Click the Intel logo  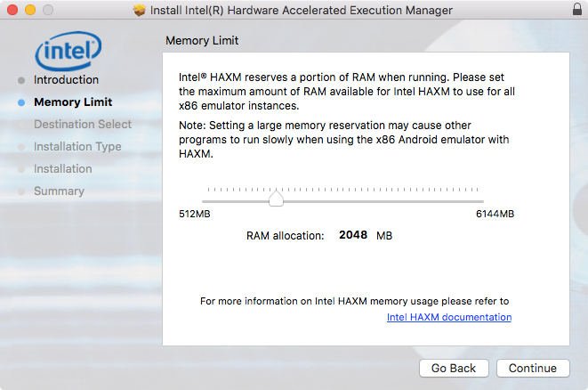click(68, 52)
